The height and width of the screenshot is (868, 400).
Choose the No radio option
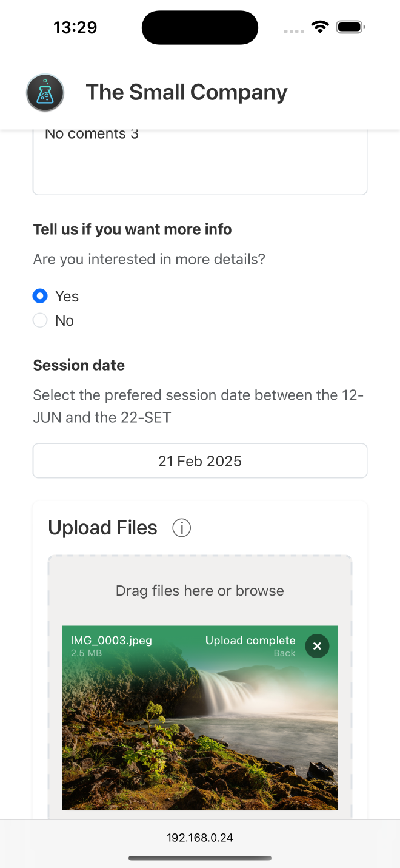coord(40,320)
